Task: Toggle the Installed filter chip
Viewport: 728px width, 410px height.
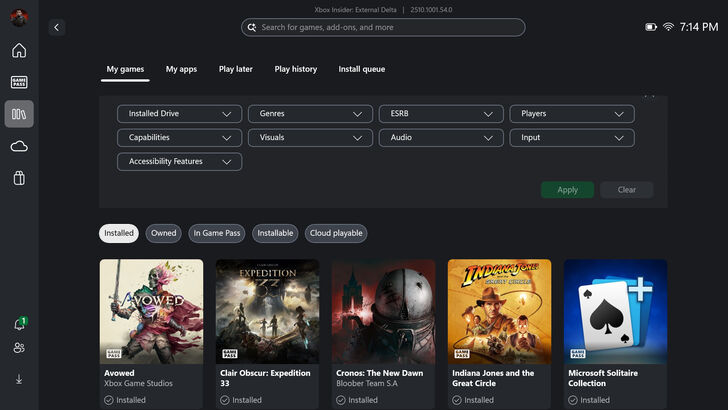Action: (119, 233)
